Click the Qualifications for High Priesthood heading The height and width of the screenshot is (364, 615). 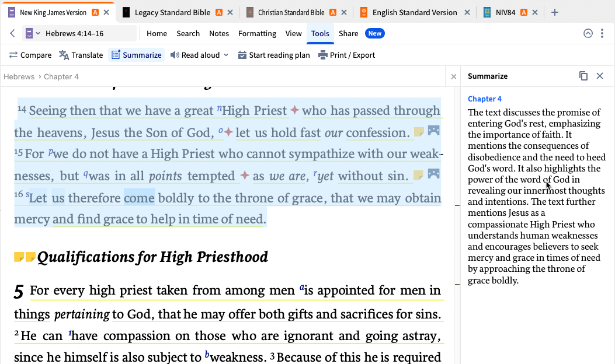pos(152,257)
